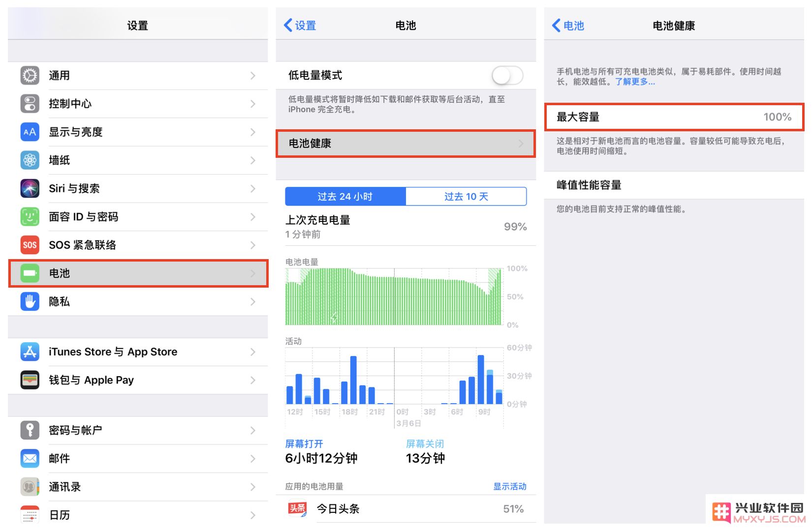Tap the Wallet (钱包与 Apple Pay) icon
The height and width of the screenshot is (531, 812).
(x=30, y=380)
